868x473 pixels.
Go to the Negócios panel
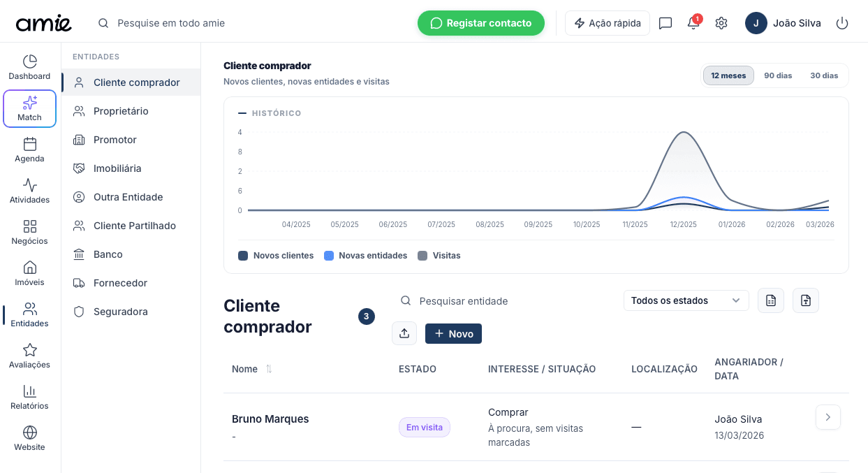pyautogui.click(x=29, y=231)
